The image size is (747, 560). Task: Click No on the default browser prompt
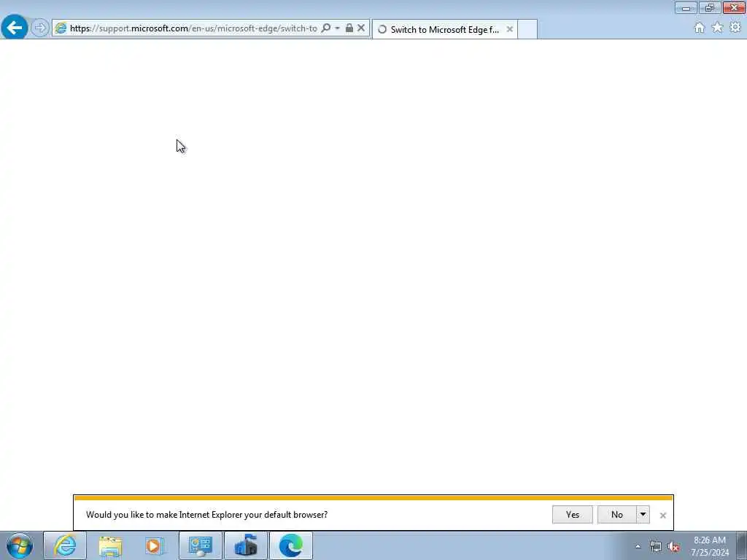617,514
